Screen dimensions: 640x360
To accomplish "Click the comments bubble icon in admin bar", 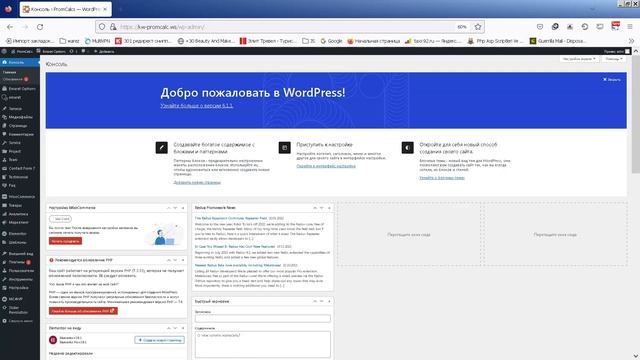I will point(83,51).
